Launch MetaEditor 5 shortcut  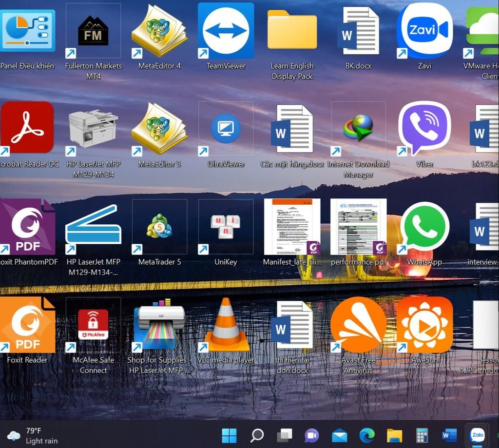159,129
